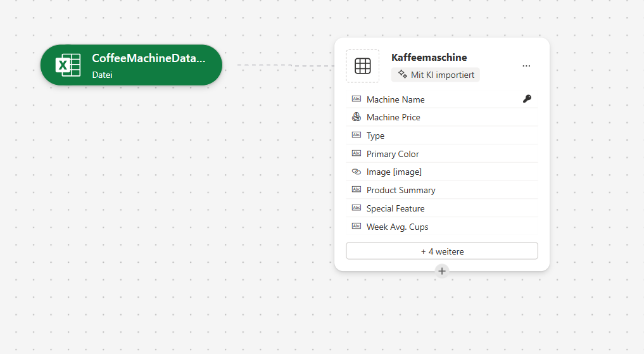Image resolution: width=644 pixels, height=354 pixels.
Task: Click the 'Mit KI importiert' badge
Action: tap(436, 75)
